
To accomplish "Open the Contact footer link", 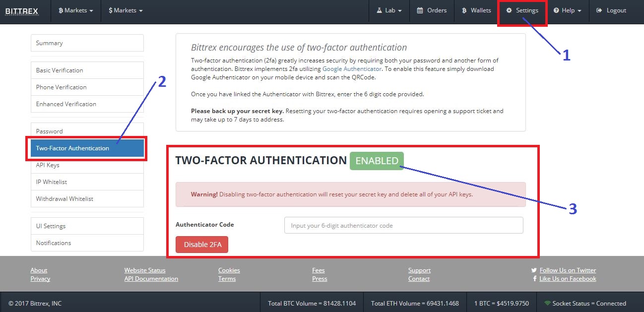I will pyautogui.click(x=419, y=279).
